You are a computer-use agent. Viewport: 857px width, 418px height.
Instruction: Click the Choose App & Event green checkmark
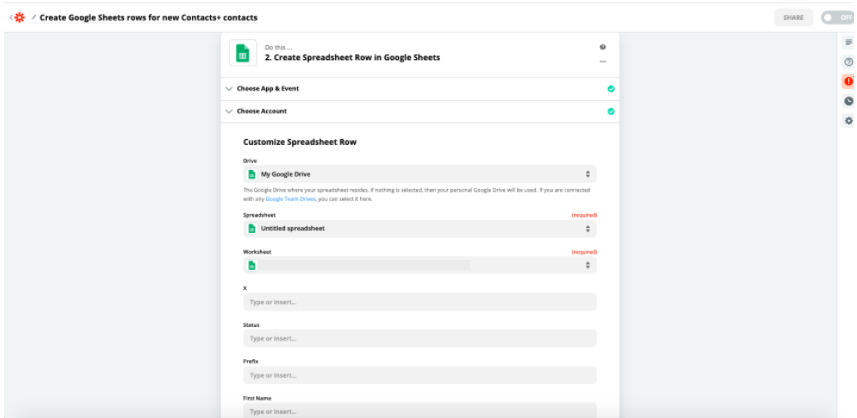pyautogui.click(x=611, y=89)
